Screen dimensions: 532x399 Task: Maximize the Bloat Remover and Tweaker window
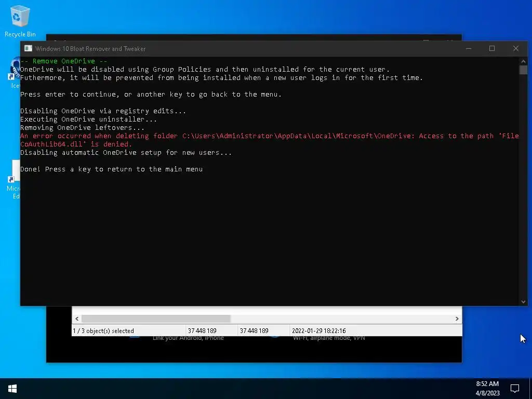click(492, 48)
